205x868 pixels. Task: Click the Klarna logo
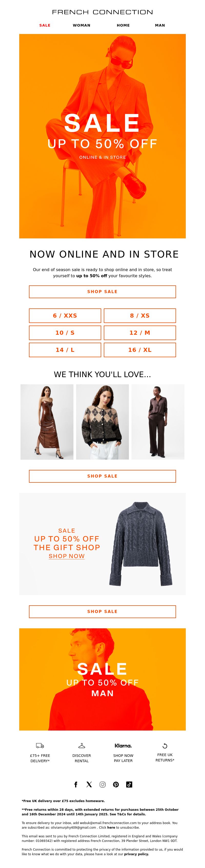click(x=123, y=745)
